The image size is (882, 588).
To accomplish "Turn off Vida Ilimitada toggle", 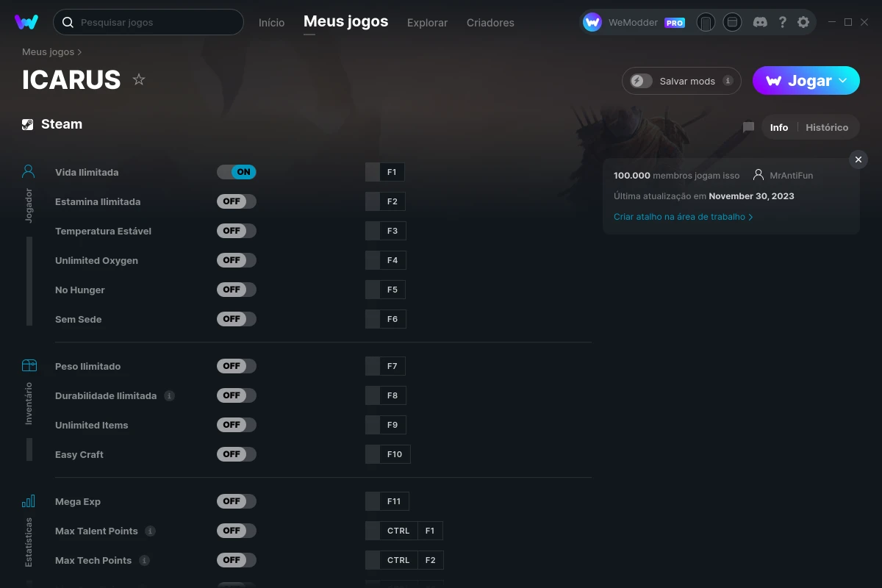I will [237, 172].
